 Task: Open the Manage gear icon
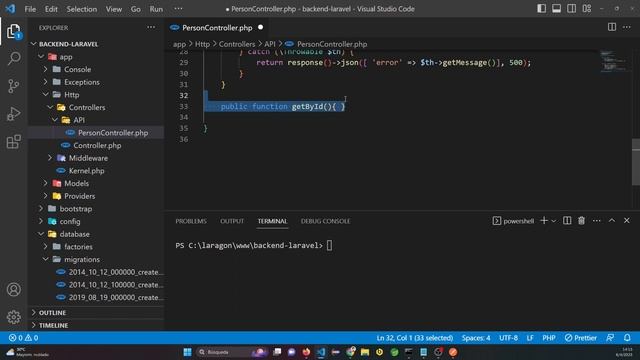point(13,317)
